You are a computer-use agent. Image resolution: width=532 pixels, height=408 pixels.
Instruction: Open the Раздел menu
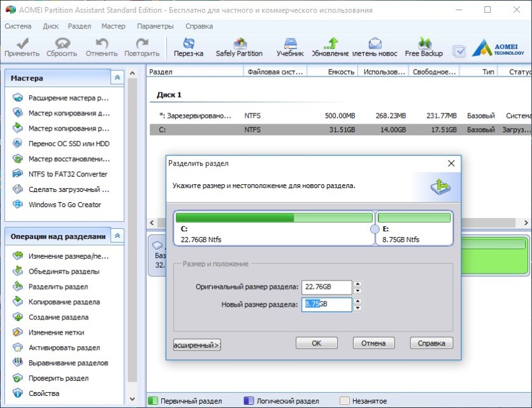tap(80, 26)
